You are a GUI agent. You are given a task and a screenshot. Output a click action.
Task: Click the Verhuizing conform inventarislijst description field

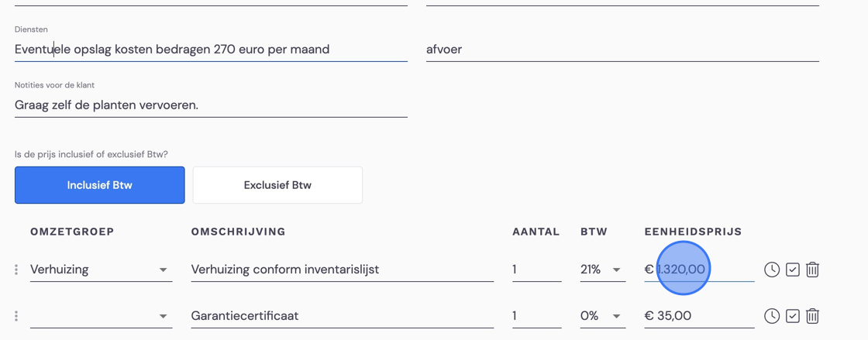tap(342, 270)
